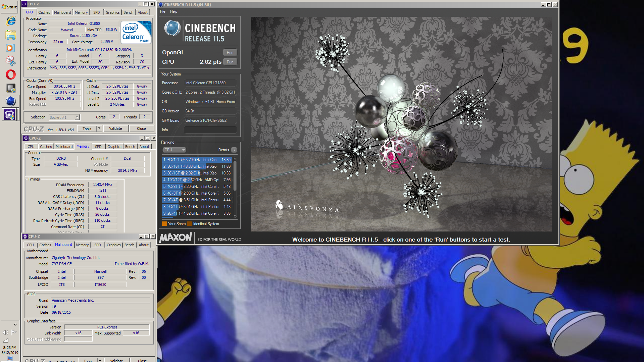Click the mainboard Model field Z97-D3H-CF

[82, 264]
